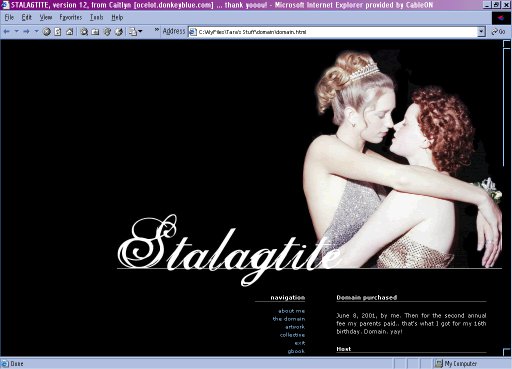Open the Search toolbar icon

84,32
